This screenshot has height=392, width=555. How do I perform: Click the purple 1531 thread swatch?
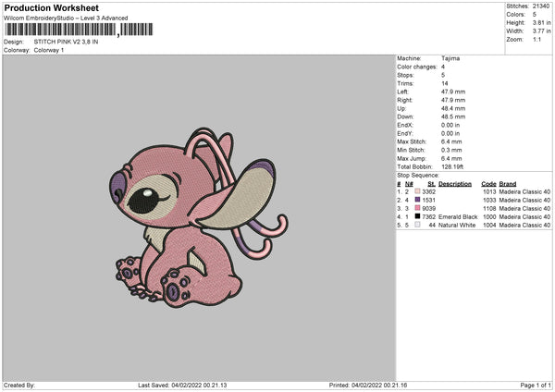[x=417, y=200]
